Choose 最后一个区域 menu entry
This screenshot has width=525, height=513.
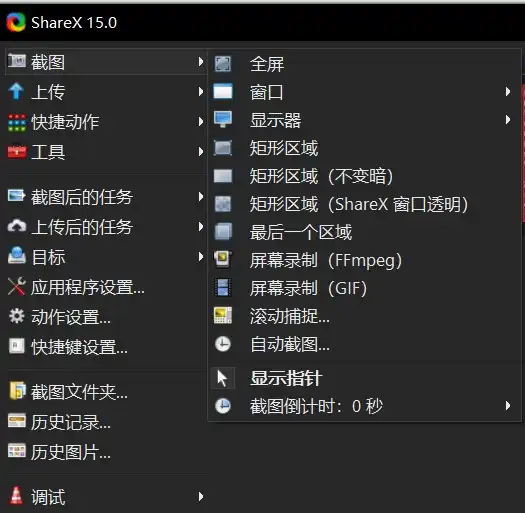[365, 232]
